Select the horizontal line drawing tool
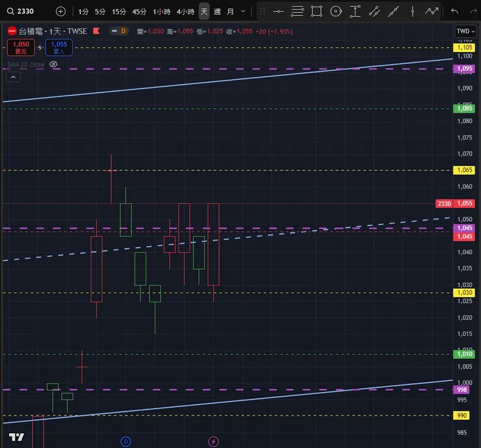The height and width of the screenshot is (448, 481). (278, 12)
